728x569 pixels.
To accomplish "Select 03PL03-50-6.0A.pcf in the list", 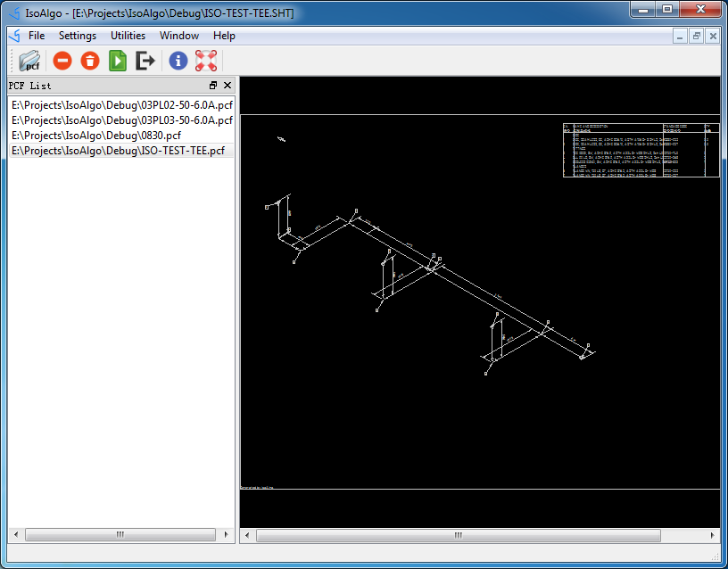I will pos(121,120).
